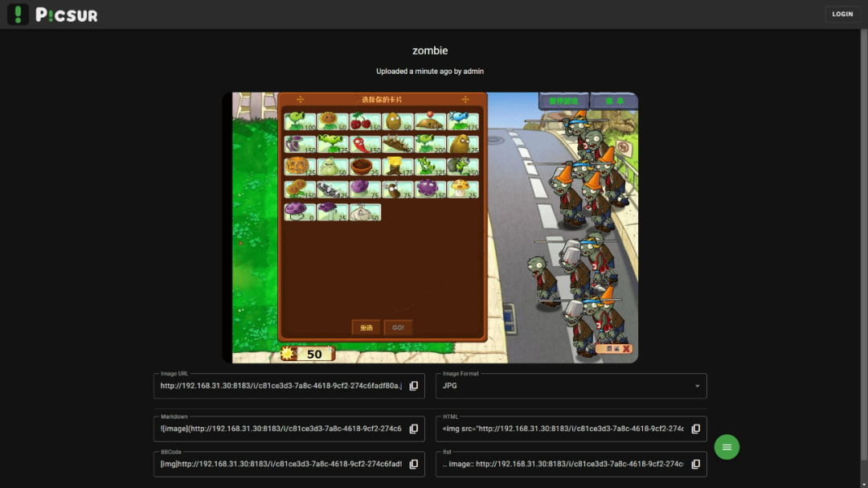Click the page's vertical scrollbar

[863, 244]
